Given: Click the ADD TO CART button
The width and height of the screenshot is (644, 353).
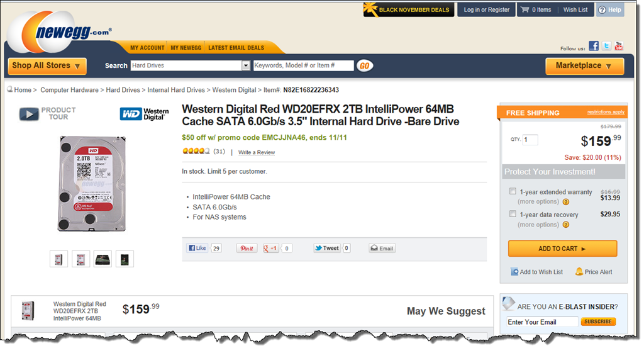Looking at the screenshot, I should coord(562,249).
